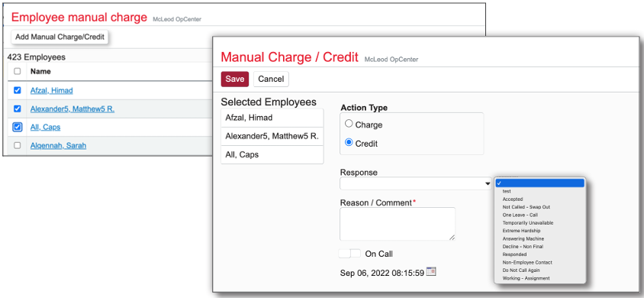Focus the Reason / Comment text area
Viewport: 644px width, 298px height.
pos(398,224)
